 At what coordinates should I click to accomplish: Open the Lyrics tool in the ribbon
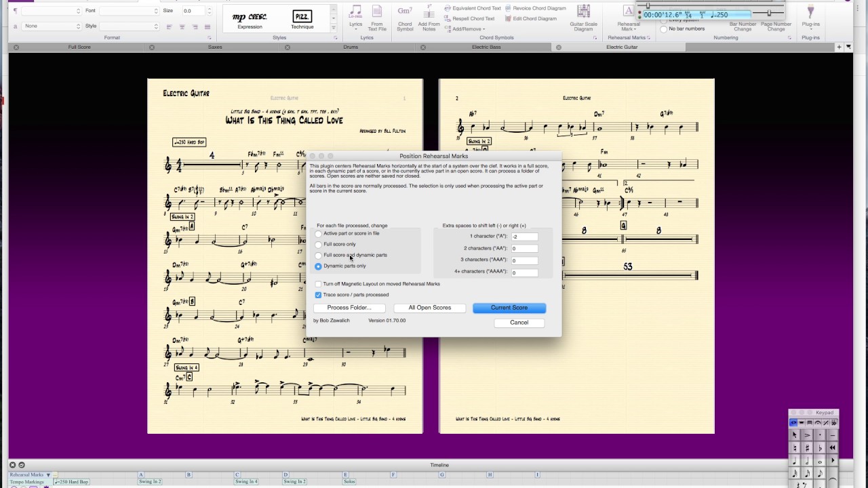355,18
